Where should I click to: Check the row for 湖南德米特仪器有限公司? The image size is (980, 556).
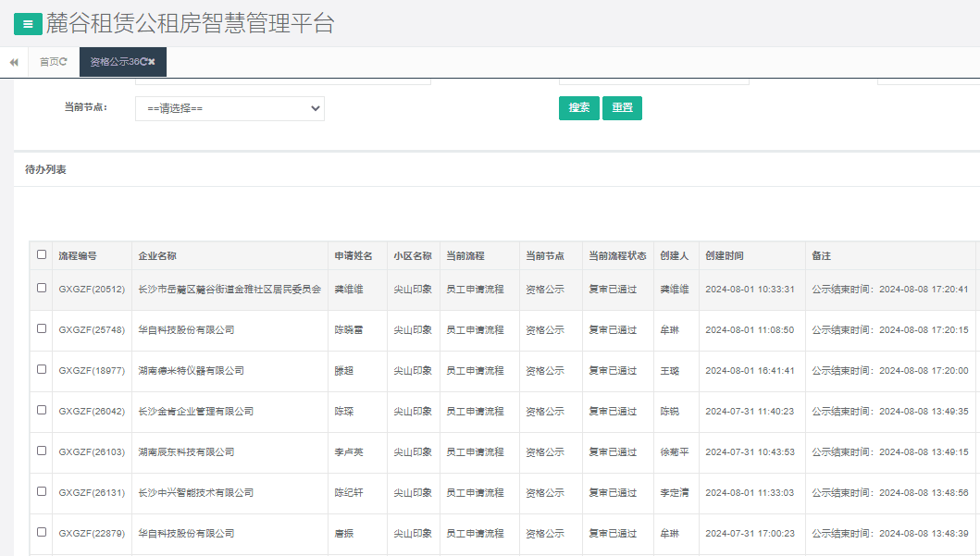click(41, 370)
